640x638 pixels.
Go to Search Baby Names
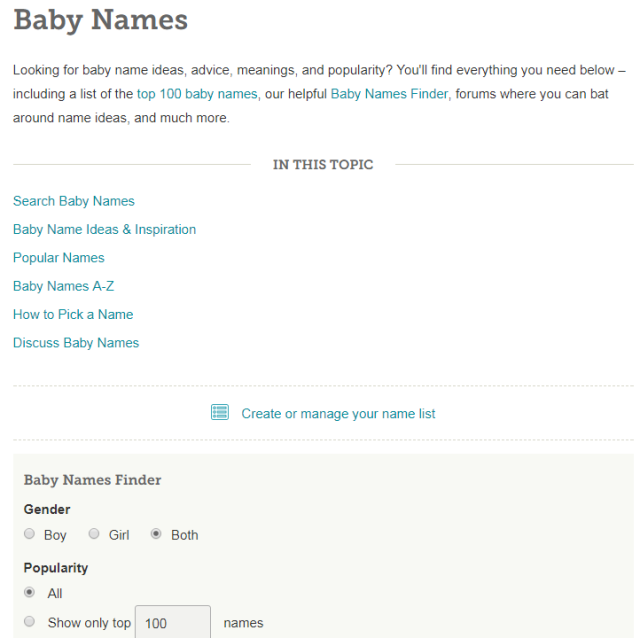(x=74, y=201)
